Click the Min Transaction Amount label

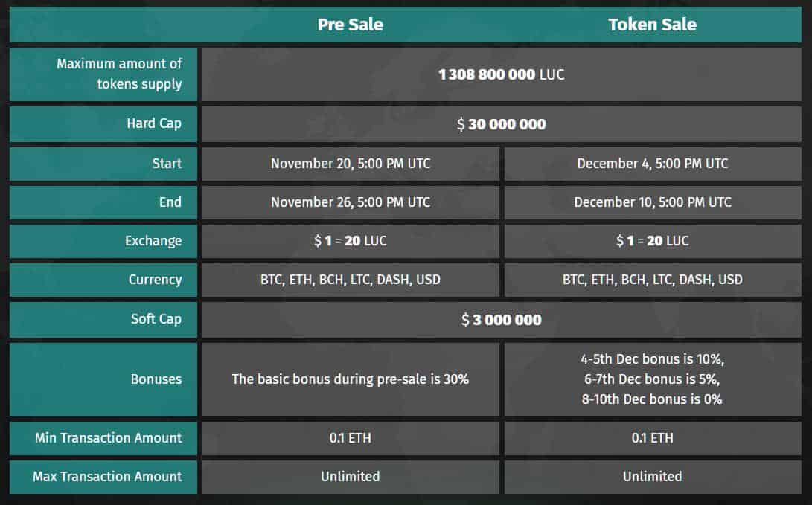click(108, 438)
